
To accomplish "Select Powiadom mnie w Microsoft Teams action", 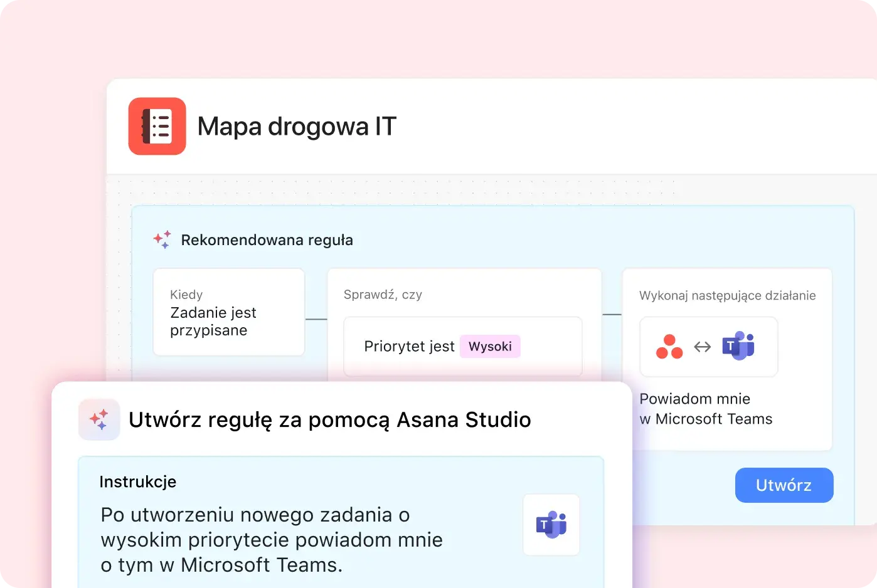I will coord(706,409).
